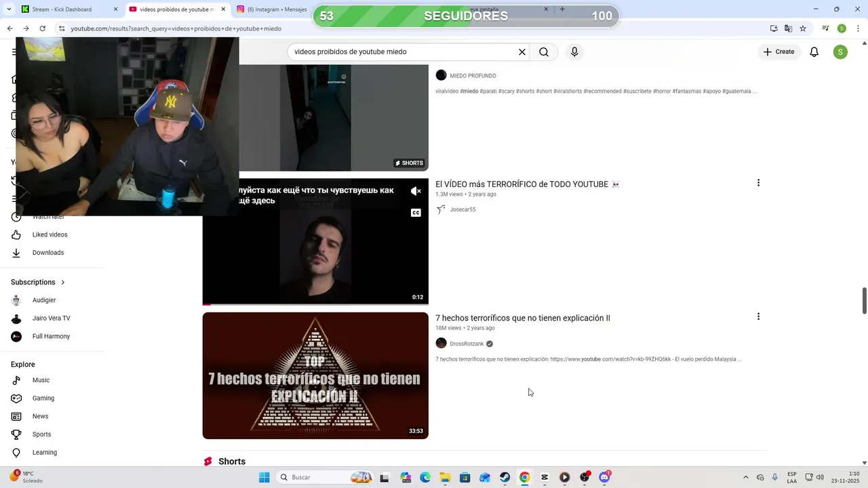
Task: Click the Create button
Action: point(778,52)
